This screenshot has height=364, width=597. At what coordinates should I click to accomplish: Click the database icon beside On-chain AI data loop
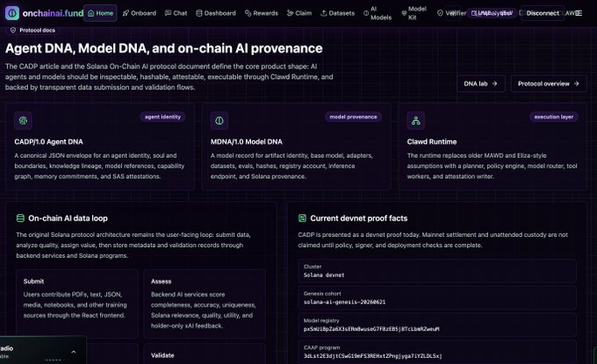pos(20,218)
